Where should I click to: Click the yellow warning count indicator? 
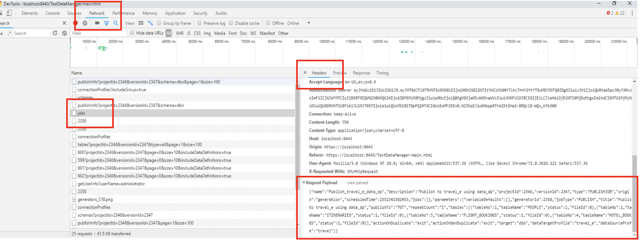pyautogui.click(x=620, y=13)
